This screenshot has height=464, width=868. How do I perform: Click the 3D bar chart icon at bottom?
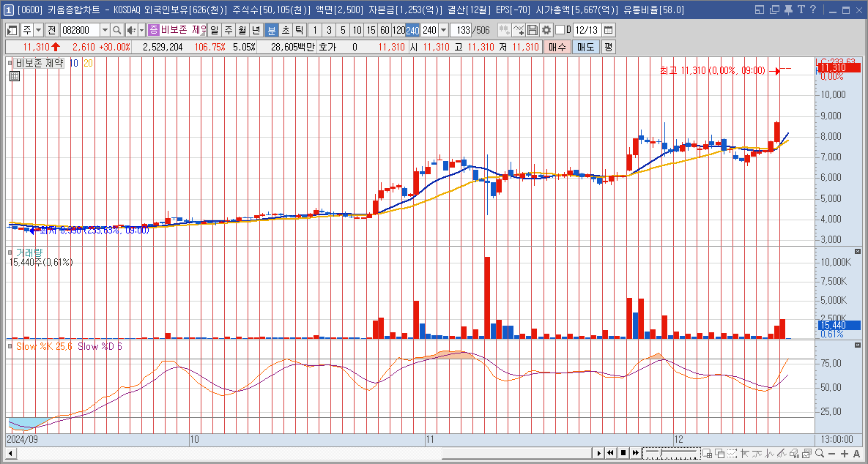pos(794,454)
